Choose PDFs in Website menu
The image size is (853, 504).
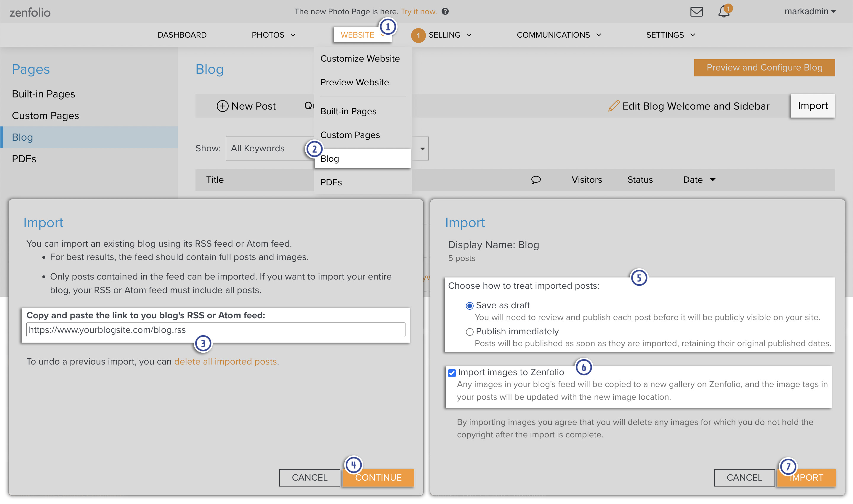pos(331,182)
